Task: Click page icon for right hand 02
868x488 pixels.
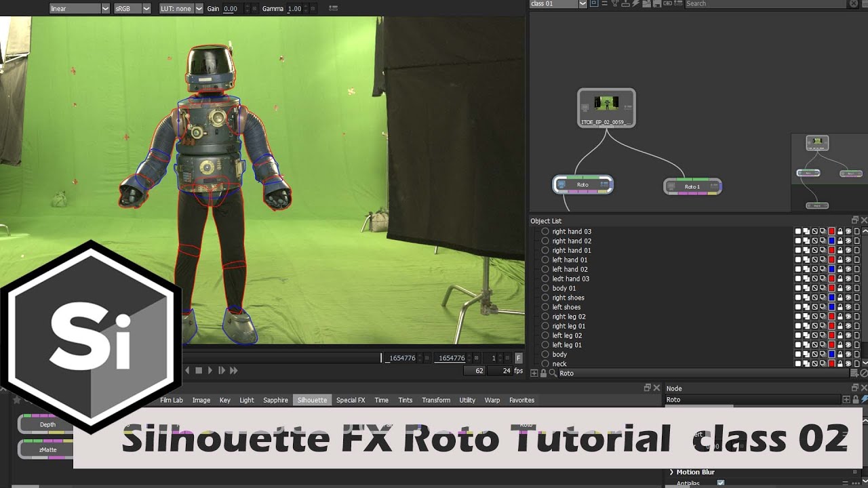Action: click(857, 241)
